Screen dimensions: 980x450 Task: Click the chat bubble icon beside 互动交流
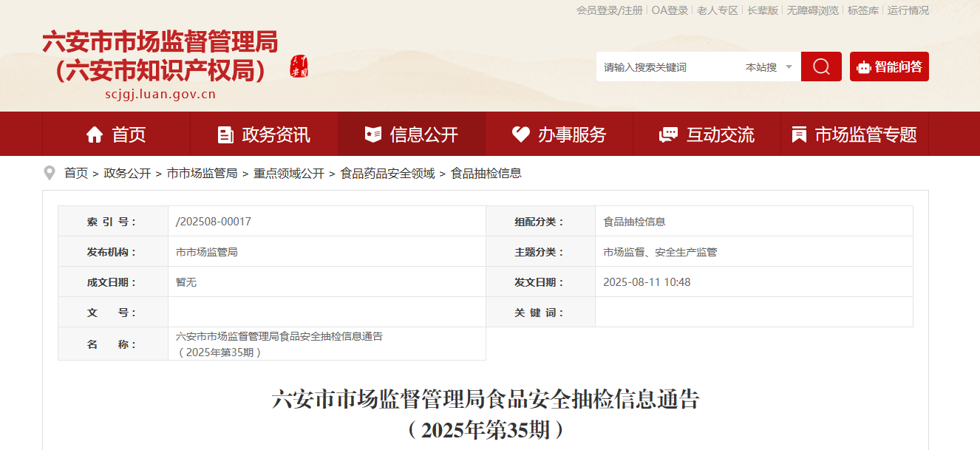coord(668,134)
